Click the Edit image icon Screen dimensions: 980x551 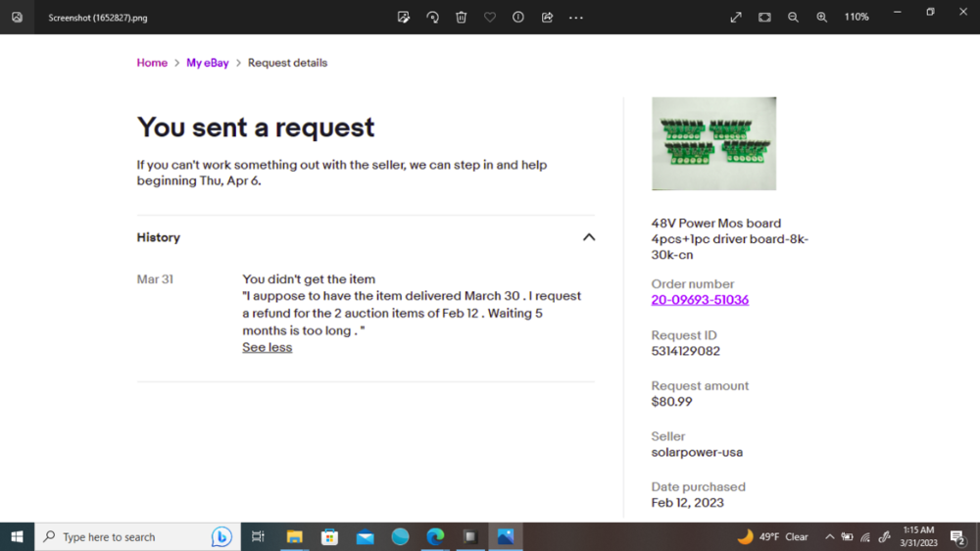coord(404,18)
